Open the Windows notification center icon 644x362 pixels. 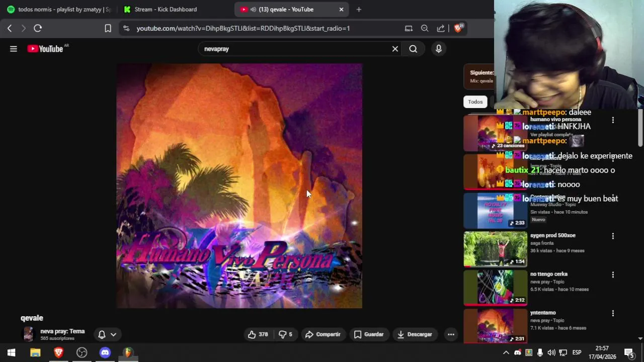point(629,352)
